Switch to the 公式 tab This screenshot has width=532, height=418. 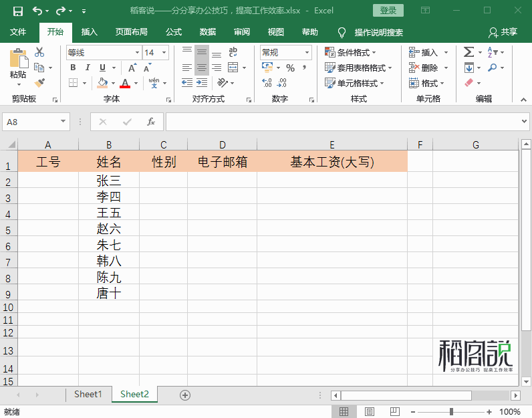click(174, 32)
